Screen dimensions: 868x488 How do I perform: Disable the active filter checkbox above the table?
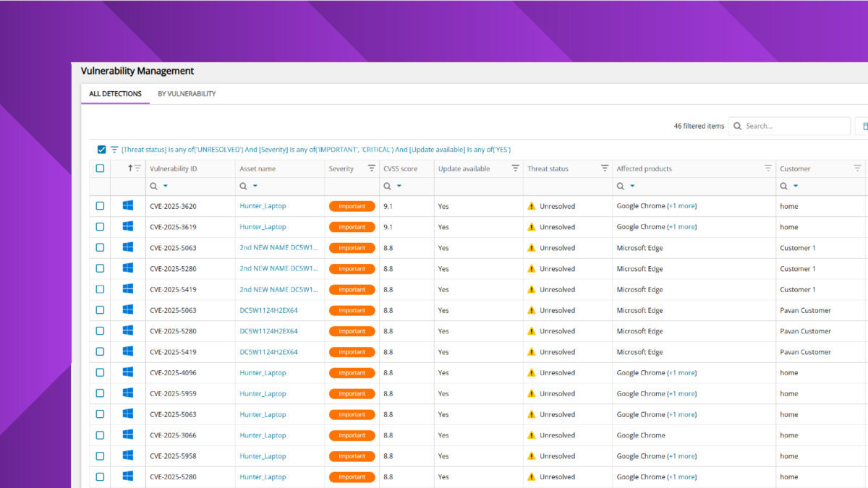click(101, 149)
